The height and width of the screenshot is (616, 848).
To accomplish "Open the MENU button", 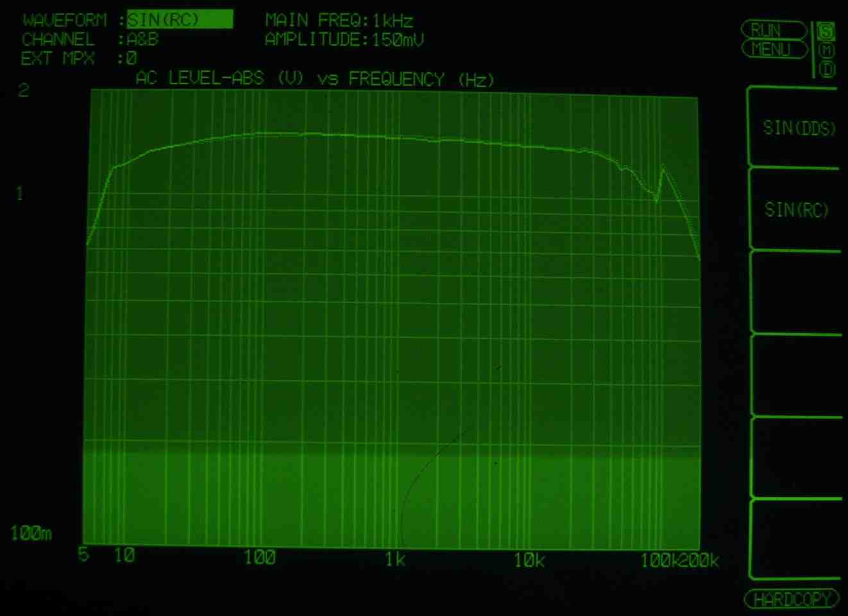I will [x=774, y=49].
